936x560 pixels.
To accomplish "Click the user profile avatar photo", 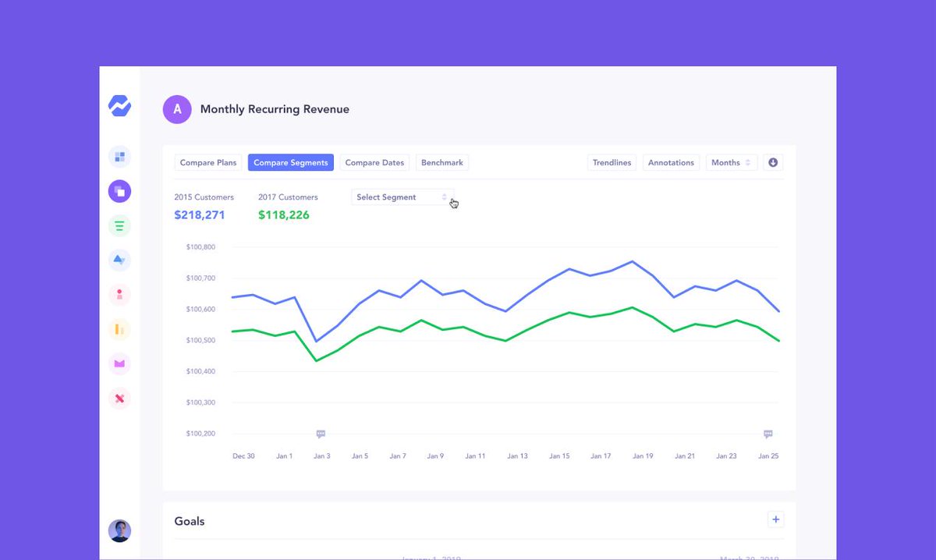I will coord(119,531).
